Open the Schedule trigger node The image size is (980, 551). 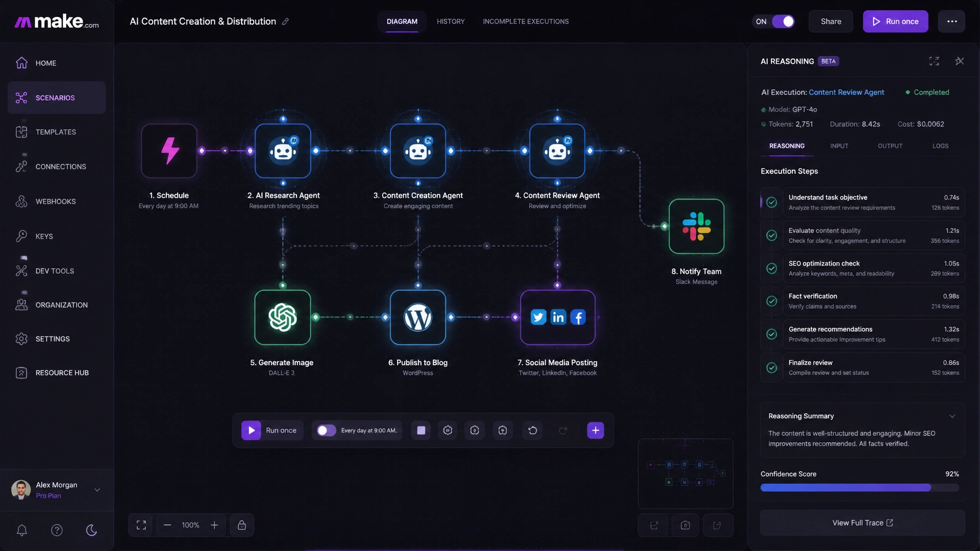(x=169, y=151)
